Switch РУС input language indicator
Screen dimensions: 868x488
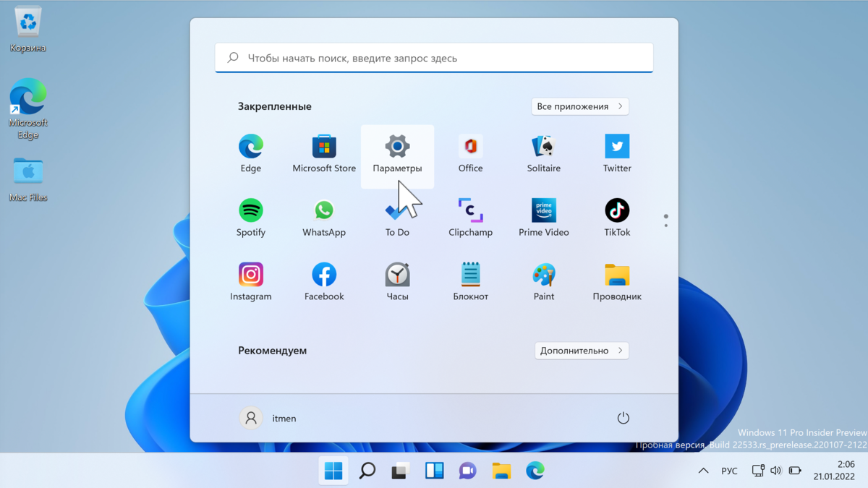point(729,471)
